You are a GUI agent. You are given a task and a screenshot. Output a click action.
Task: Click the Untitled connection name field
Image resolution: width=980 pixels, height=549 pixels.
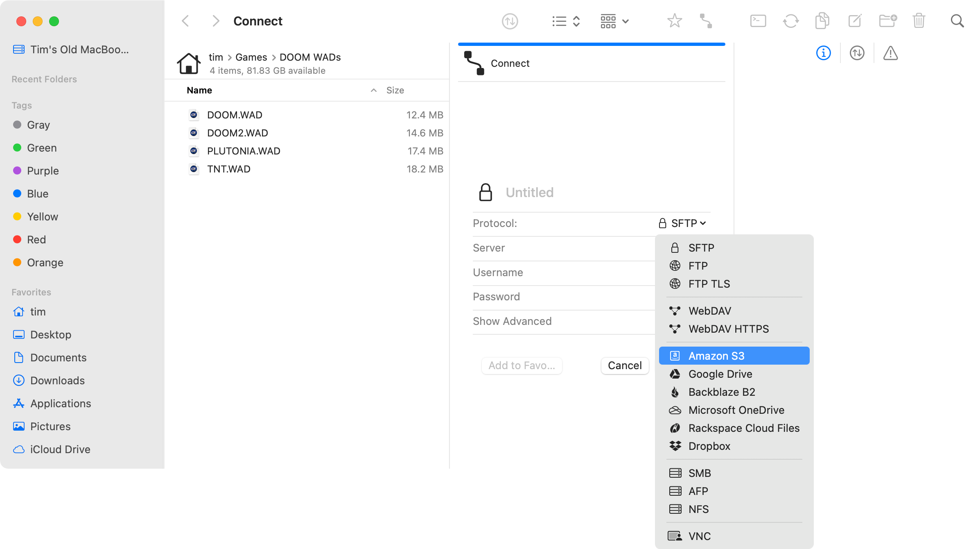coord(529,192)
